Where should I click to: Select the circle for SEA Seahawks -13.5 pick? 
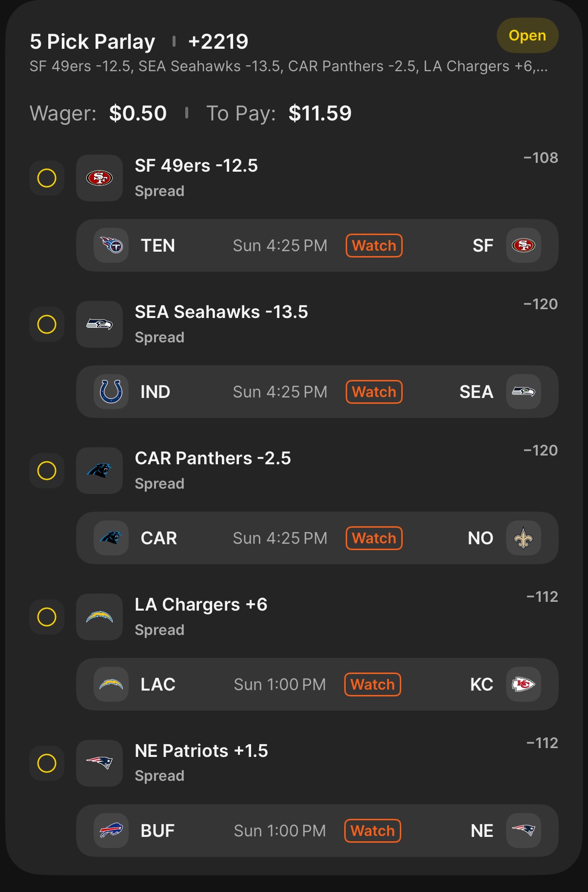pyautogui.click(x=47, y=324)
